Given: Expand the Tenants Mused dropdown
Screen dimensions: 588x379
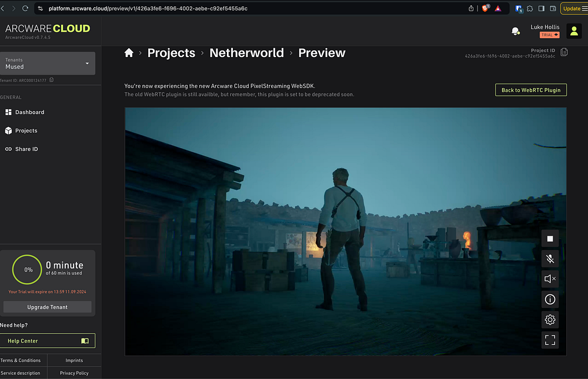Looking at the screenshot, I should click(x=47, y=63).
